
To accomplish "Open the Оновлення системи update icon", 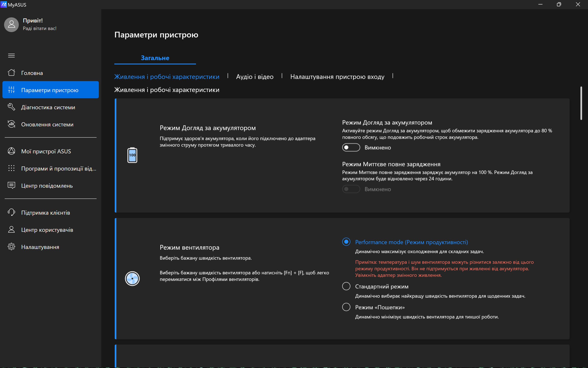I will 11,124.
